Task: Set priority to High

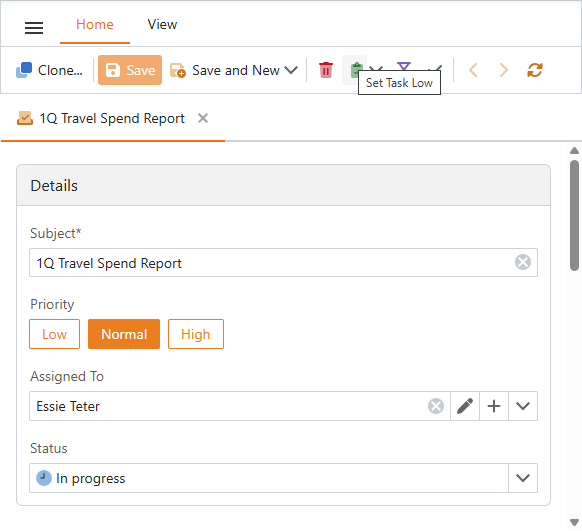Action: point(196,334)
